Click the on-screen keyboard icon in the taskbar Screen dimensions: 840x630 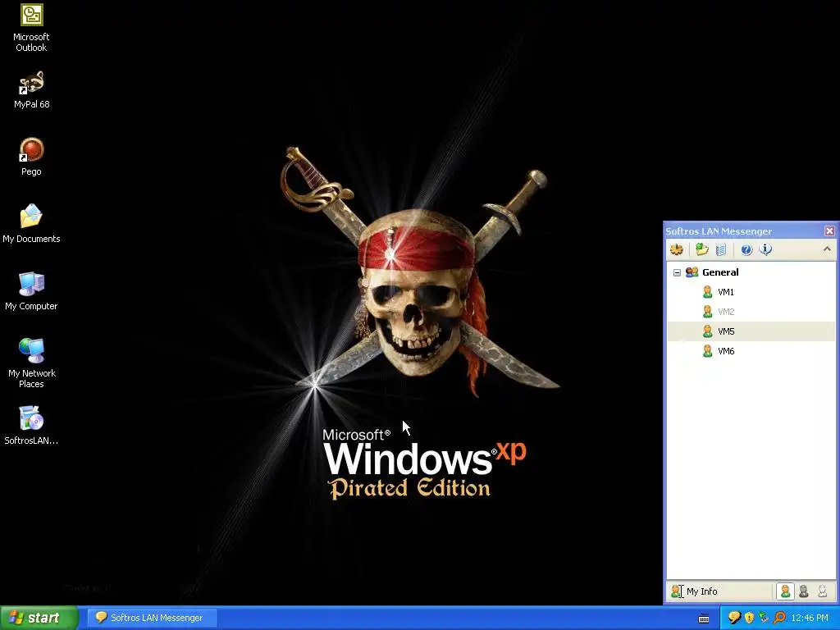704,619
